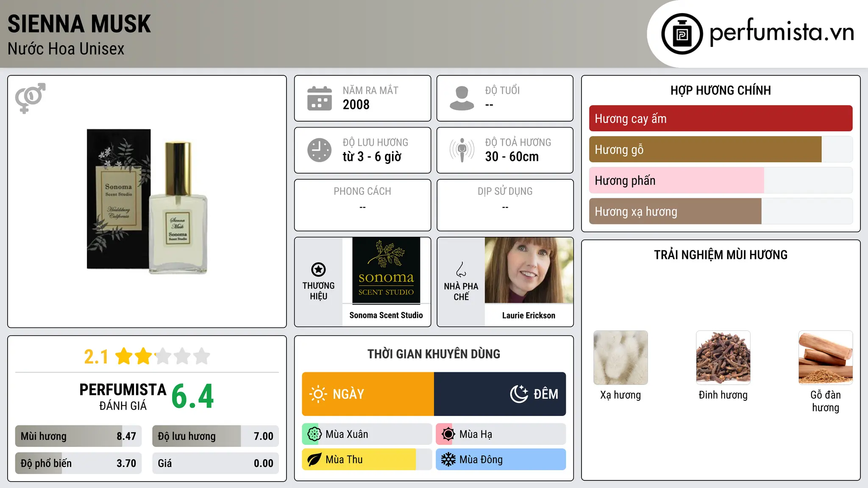Viewport: 868px width, 488px height.
Task: Click the Mùi hương 8.47 score bar
Action: 78,436
